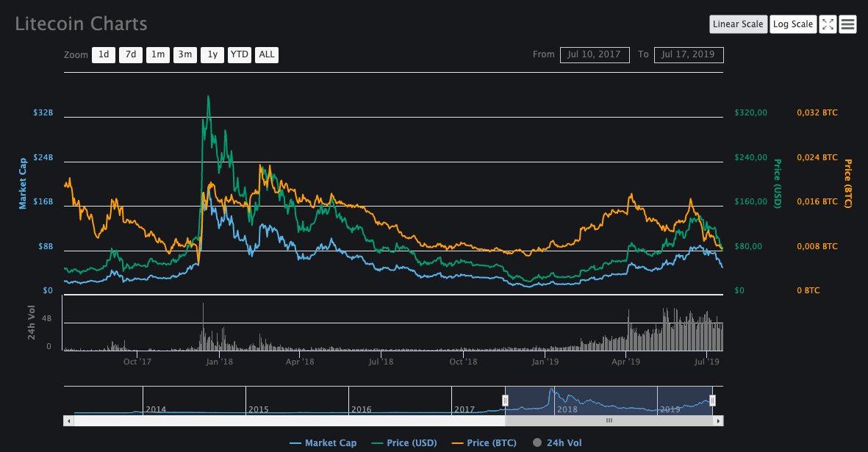Set zoom to 7d
The image size is (868, 452).
[x=131, y=54]
